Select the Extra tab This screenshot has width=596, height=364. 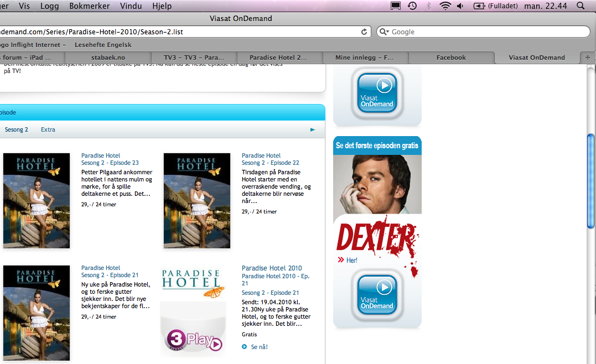(48, 129)
